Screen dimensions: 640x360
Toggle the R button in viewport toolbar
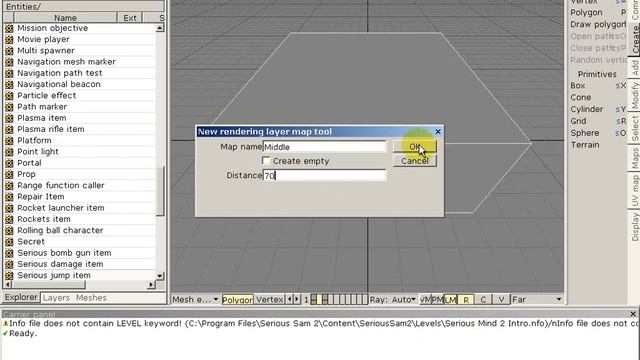point(466,300)
